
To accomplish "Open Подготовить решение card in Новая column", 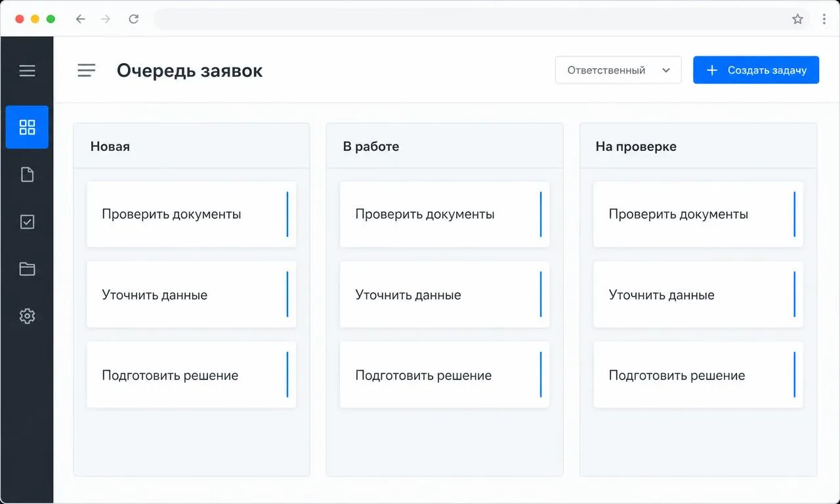I will point(192,375).
